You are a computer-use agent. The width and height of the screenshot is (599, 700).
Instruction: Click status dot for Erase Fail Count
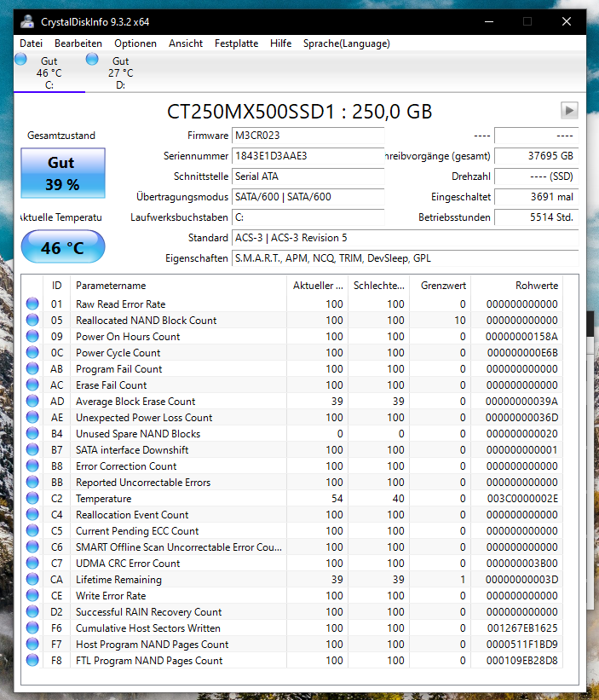(32, 385)
